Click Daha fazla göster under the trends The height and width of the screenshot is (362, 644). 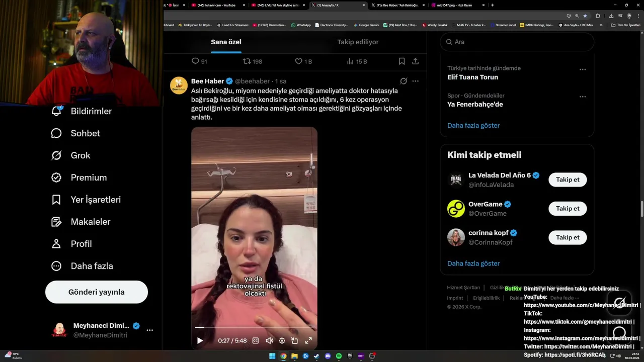tap(473, 125)
